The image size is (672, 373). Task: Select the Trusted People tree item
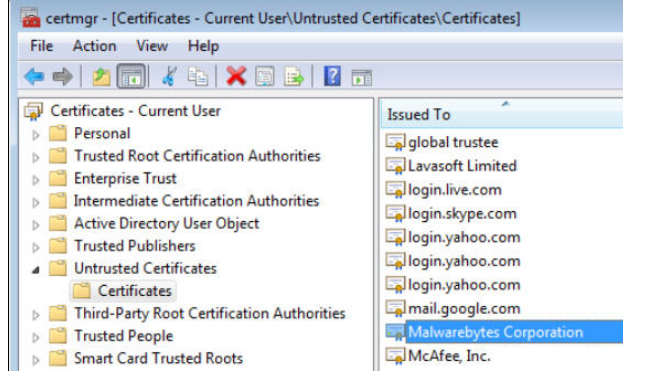click(123, 336)
